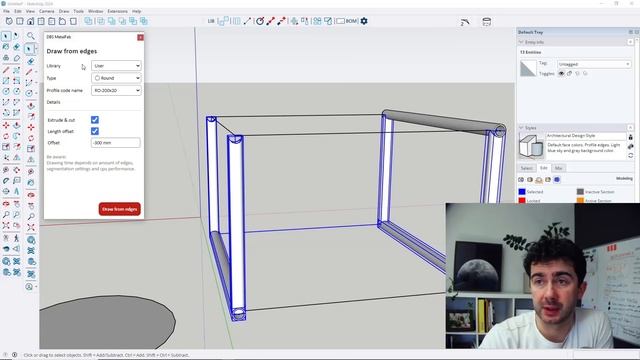The image size is (640, 360).
Task: Open the Extensions menu
Action: pos(118,11)
